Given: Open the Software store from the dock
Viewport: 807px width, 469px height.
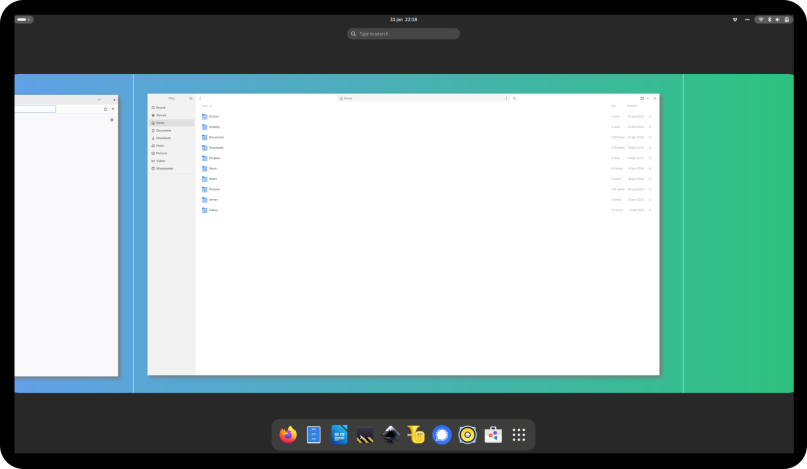Looking at the screenshot, I should [493, 435].
